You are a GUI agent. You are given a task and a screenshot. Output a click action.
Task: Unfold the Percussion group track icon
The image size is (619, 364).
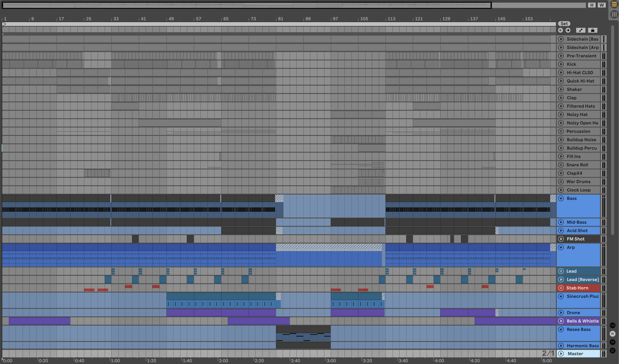pyautogui.click(x=561, y=131)
